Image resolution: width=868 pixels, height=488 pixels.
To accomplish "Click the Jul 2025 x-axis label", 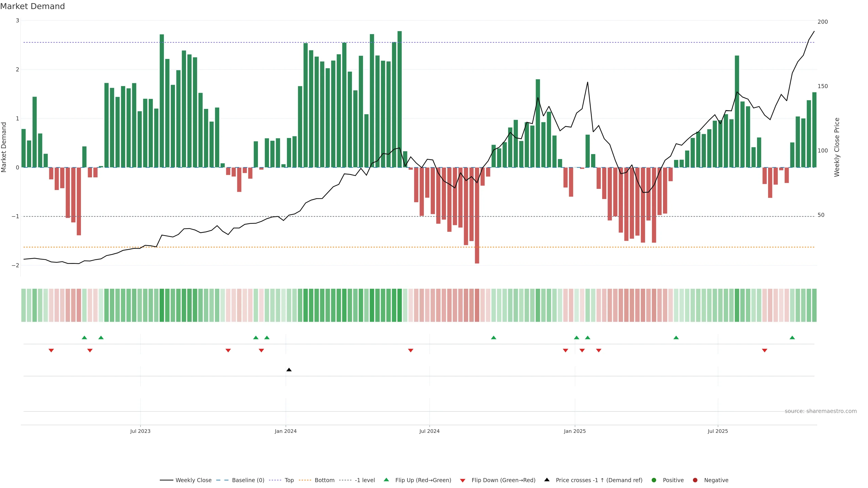I will pyautogui.click(x=718, y=431).
